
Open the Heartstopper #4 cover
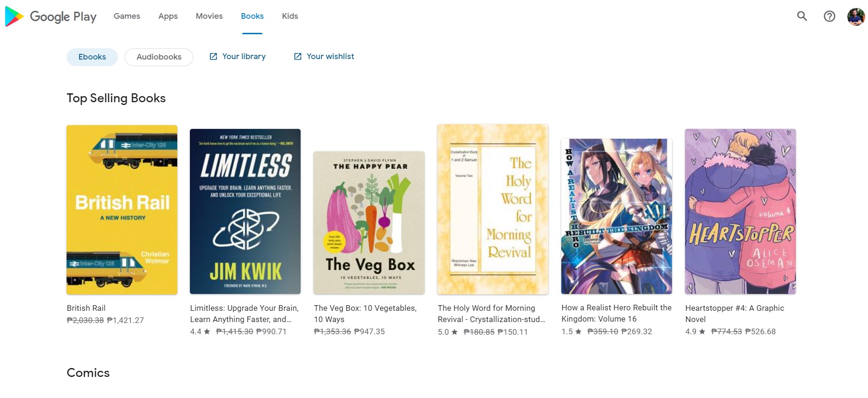(740, 211)
